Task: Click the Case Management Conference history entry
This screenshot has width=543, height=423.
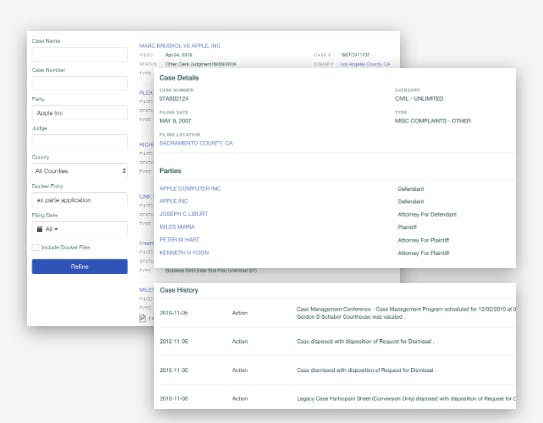Action: [335, 313]
